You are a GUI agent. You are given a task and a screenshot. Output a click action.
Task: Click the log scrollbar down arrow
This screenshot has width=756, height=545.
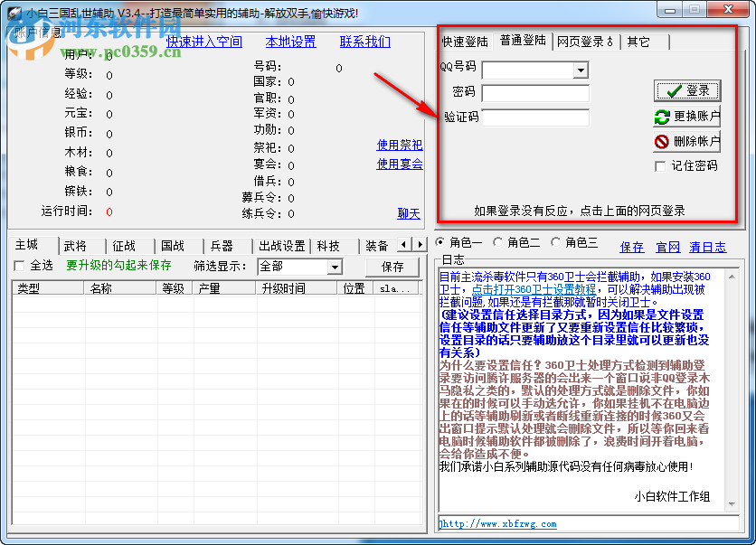coord(732,504)
